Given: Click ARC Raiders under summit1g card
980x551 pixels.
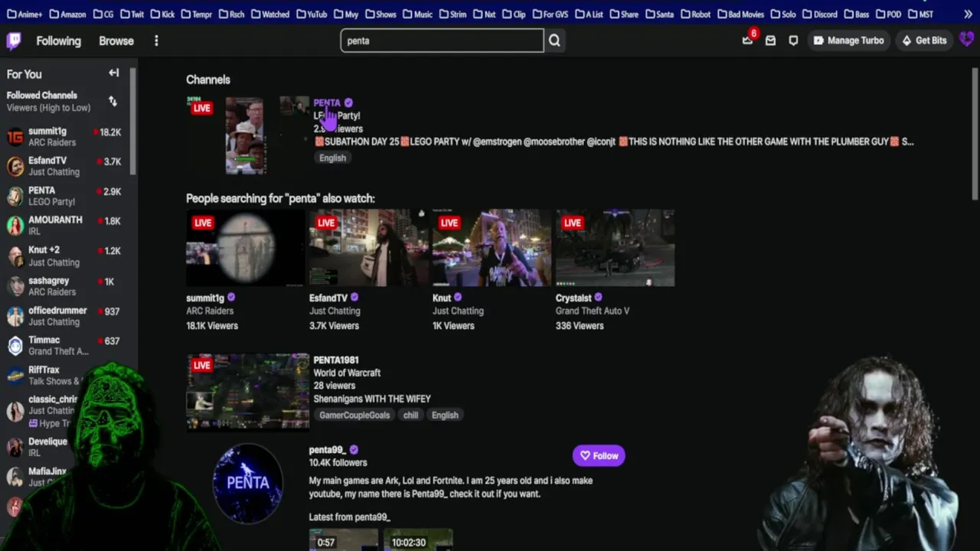Looking at the screenshot, I should [210, 311].
